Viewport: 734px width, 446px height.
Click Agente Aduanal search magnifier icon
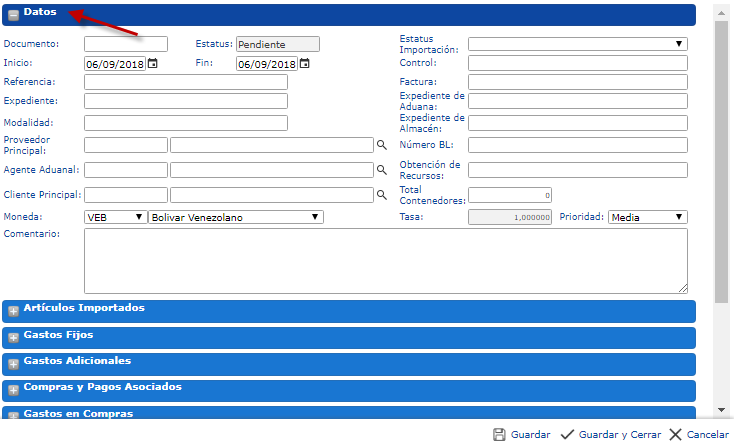click(381, 170)
